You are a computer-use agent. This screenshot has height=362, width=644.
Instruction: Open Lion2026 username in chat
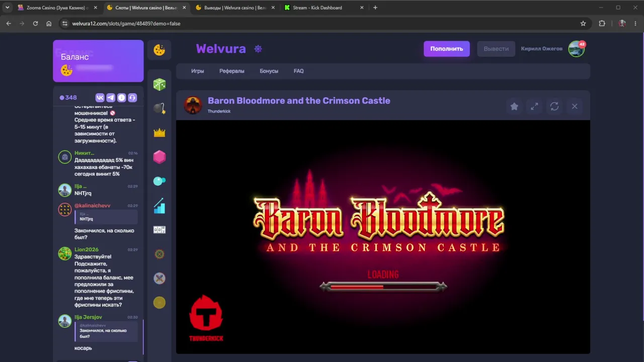click(x=87, y=249)
